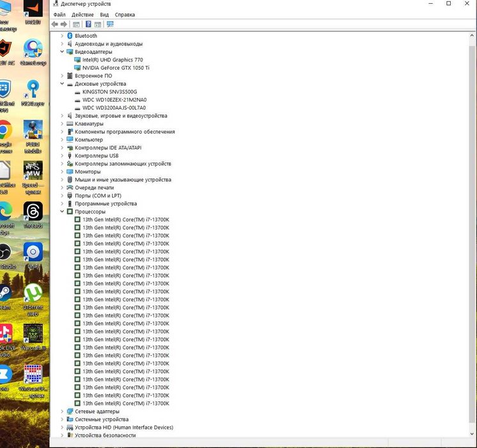The height and width of the screenshot is (448, 477).
Task: Click the Клавиатуры keyboard icon
Action: (70, 124)
